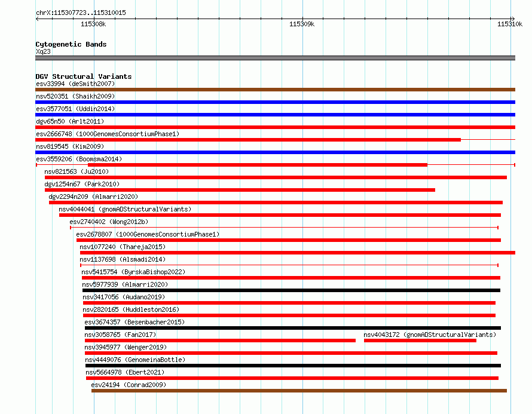Open the esv2678807 (1000GenomesConsortiumPhase1) label

coord(148,234)
